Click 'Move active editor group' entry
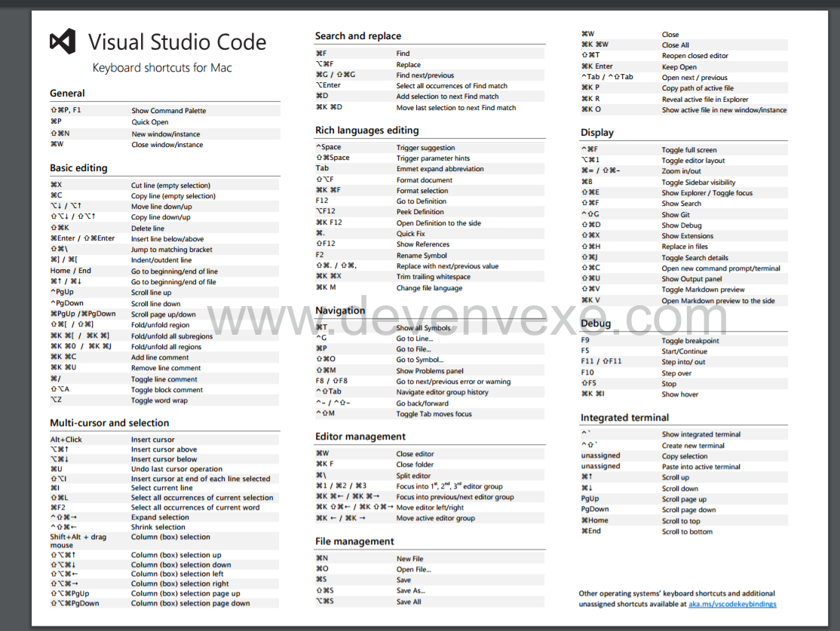840x631 pixels. tap(436, 519)
